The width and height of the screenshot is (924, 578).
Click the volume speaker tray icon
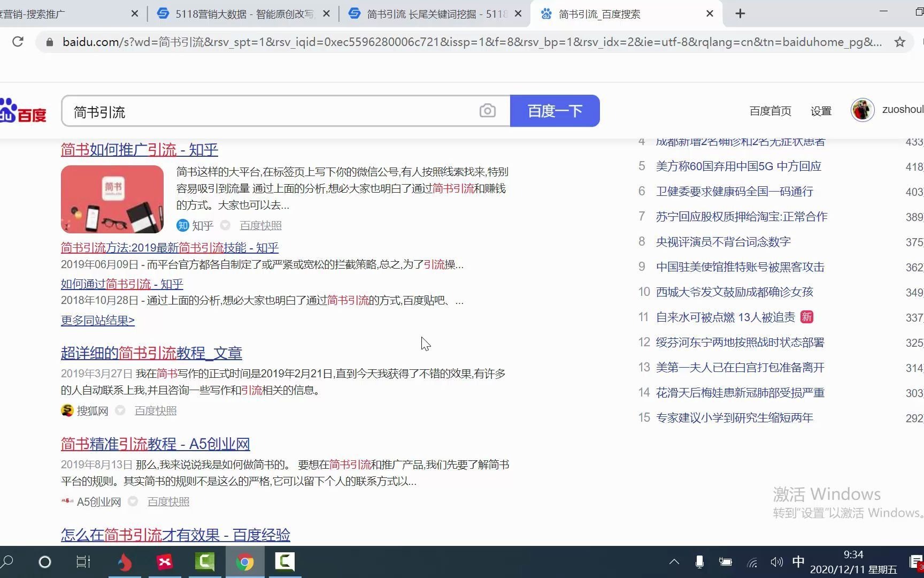point(776,562)
